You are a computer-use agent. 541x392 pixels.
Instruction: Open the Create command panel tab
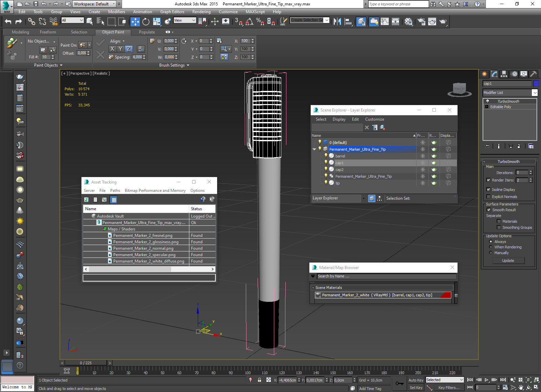click(x=485, y=74)
